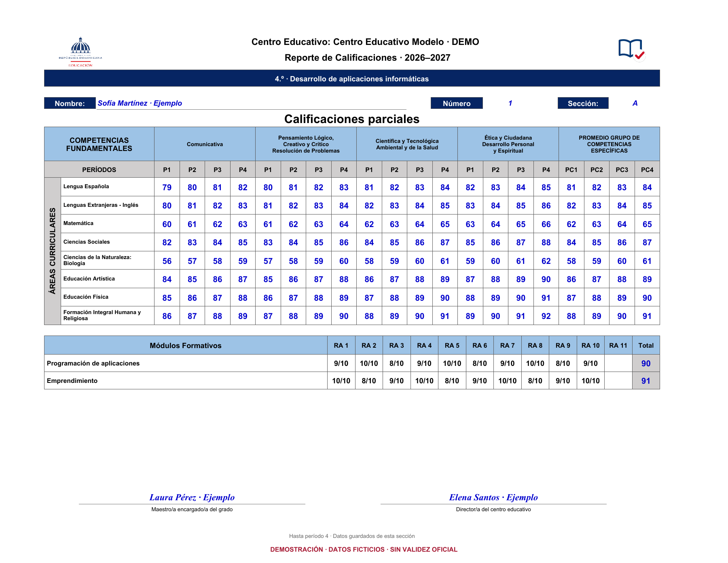The height and width of the screenshot is (563, 728).
Task: Click the Comunicativa column group header
Action: tap(205, 144)
